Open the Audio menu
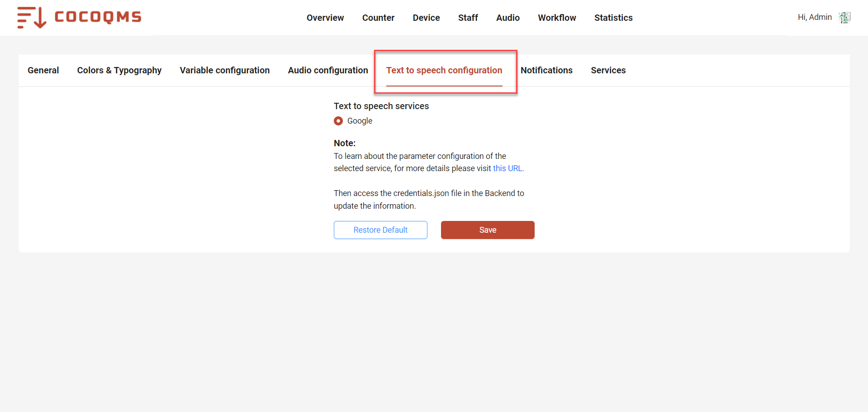The width and height of the screenshot is (868, 412). (x=508, y=18)
